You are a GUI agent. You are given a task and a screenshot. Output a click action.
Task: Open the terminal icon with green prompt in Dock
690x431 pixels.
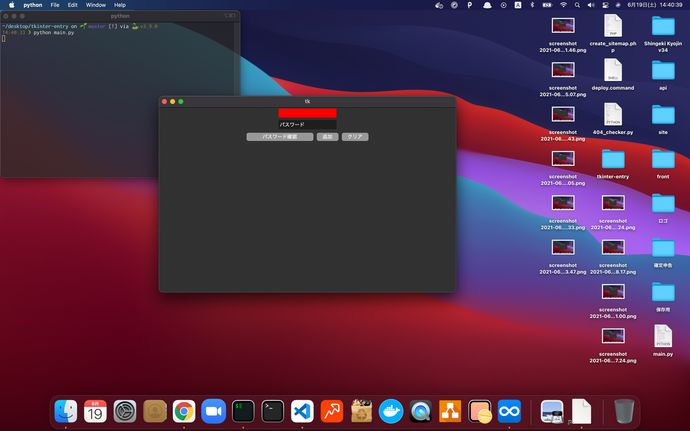243,411
